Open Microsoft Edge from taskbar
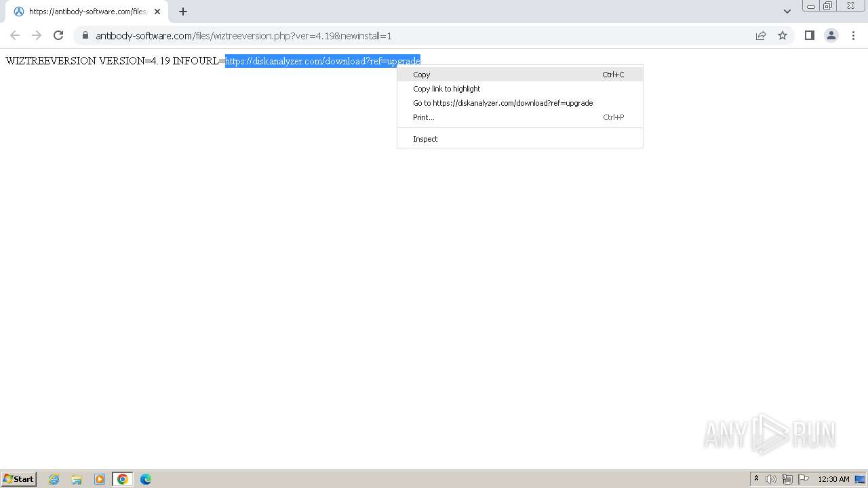 coord(145,479)
